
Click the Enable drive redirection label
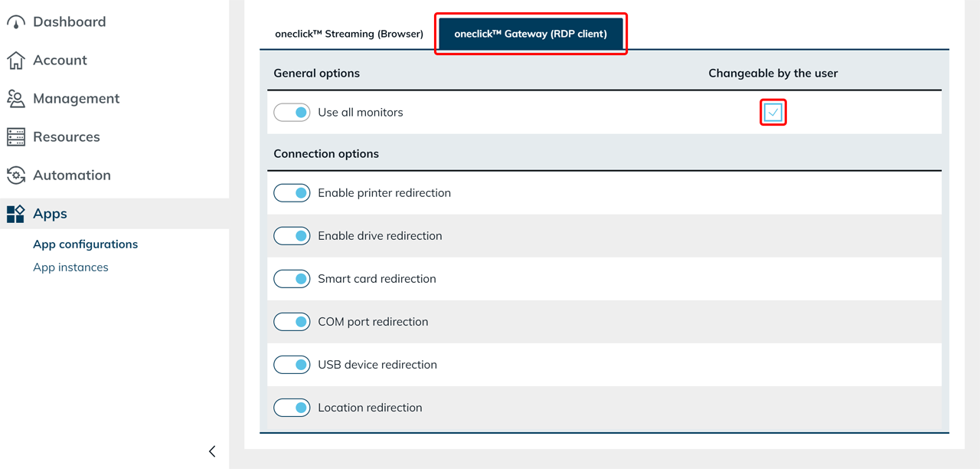point(380,236)
